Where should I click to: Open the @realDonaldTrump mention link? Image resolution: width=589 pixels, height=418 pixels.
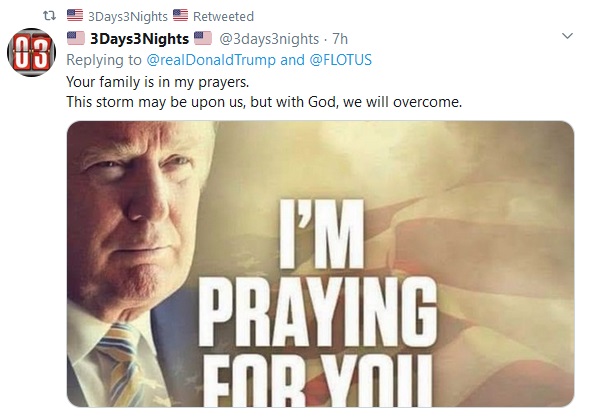tap(211, 60)
